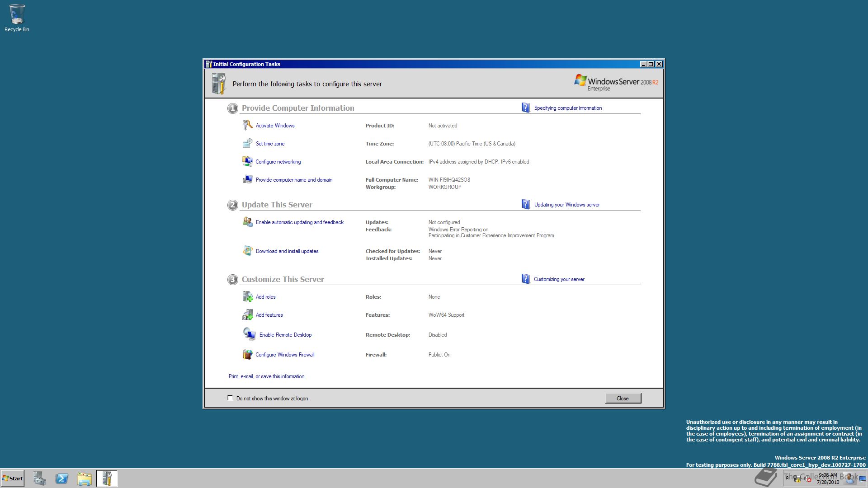
Task: Click the automatic updating and feedback icon
Action: [x=247, y=222]
